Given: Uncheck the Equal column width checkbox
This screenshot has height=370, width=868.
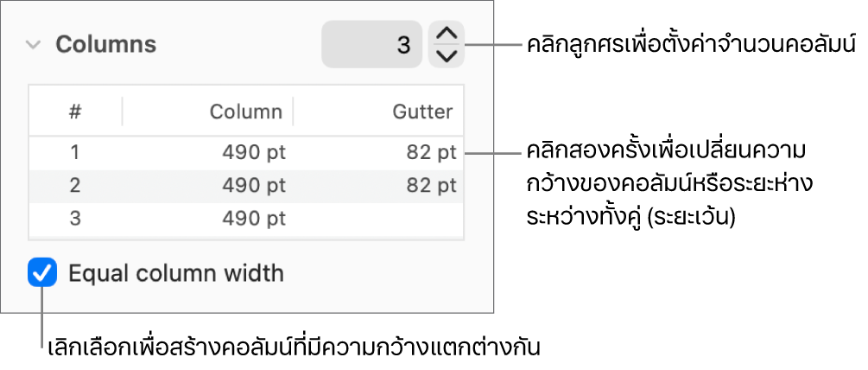Looking at the screenshot, I should (x=41, y=274).
